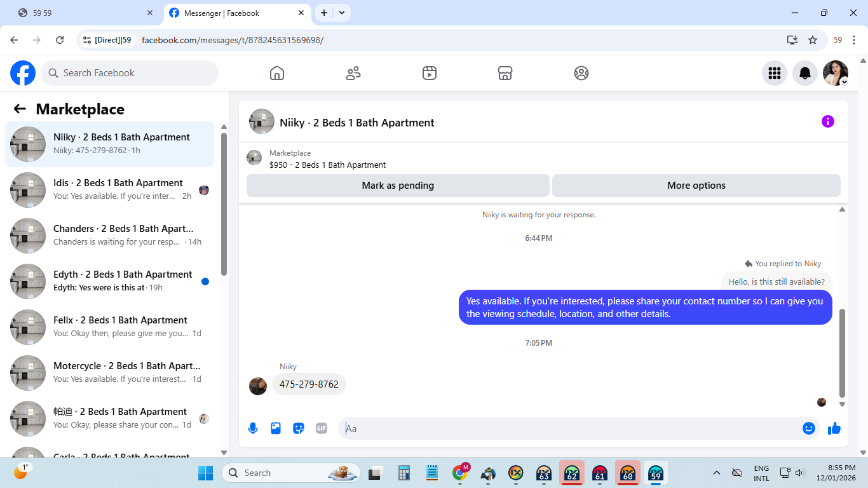
Task: Send a thumbs-up like
Action: (834, 429)
